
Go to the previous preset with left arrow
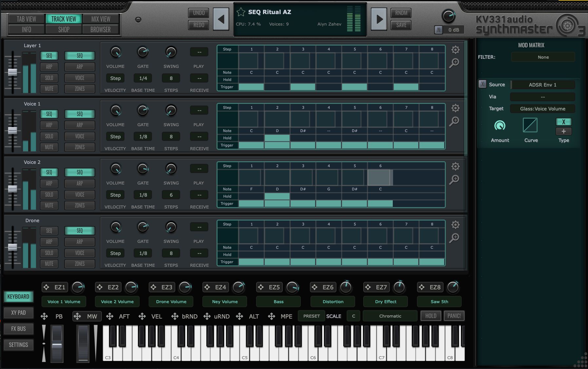point(221,19)
